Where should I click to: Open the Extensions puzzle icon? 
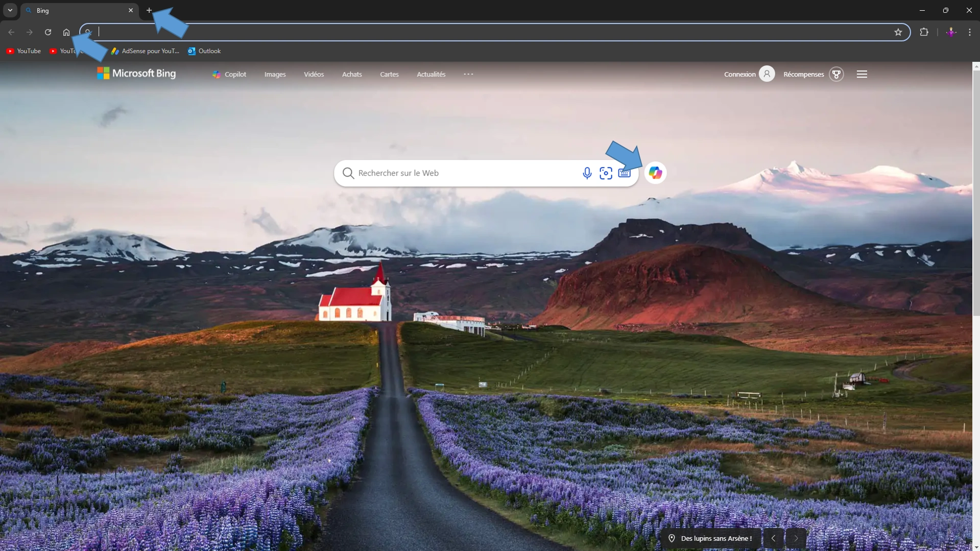click(x=924, y=32)
